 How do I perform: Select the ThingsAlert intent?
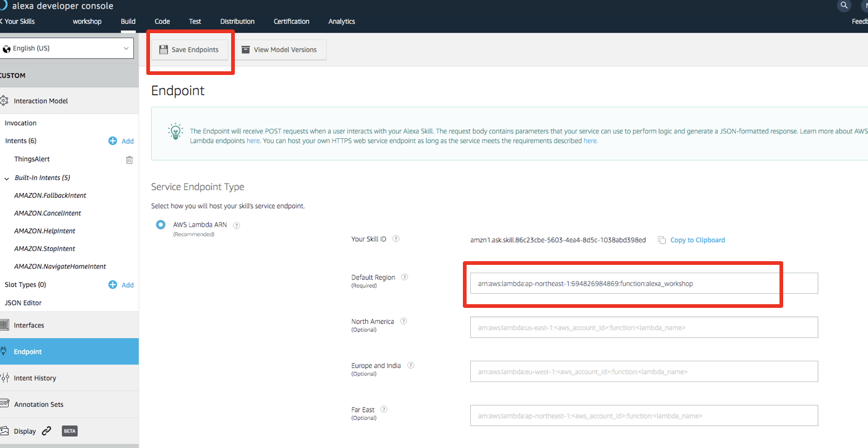coord(32,159)
